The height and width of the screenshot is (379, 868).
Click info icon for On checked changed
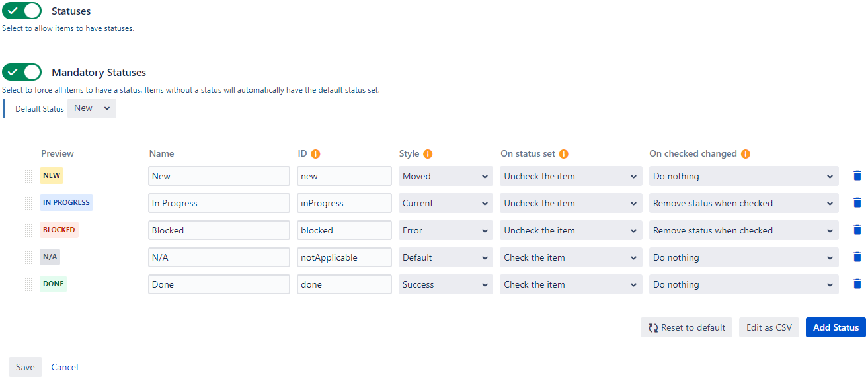[x=746, y=154]
